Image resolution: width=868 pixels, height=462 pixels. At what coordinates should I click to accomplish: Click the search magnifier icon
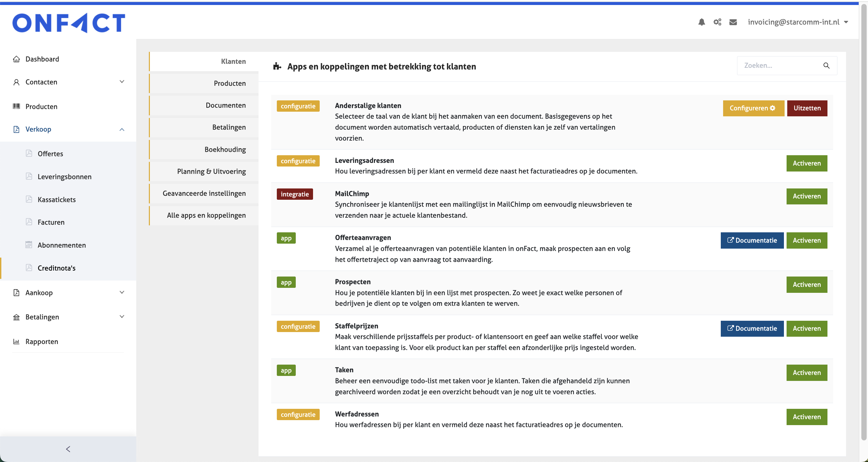(826, 65)
